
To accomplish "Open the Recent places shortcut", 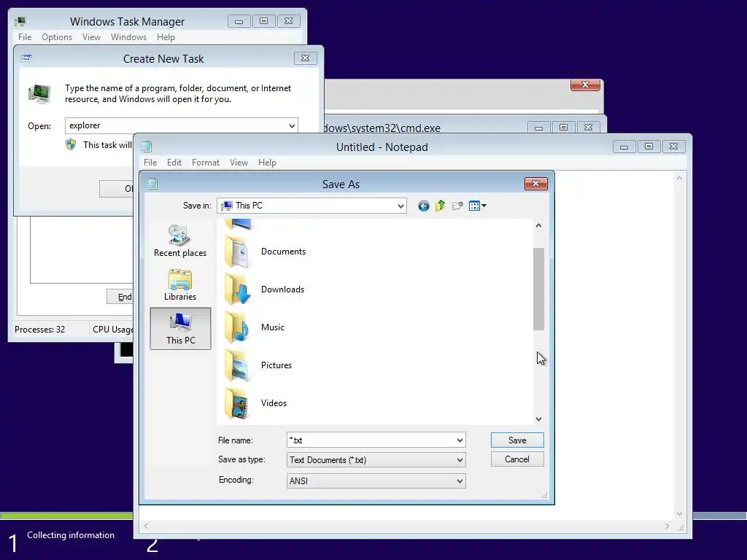I will [x=180, y=241].
